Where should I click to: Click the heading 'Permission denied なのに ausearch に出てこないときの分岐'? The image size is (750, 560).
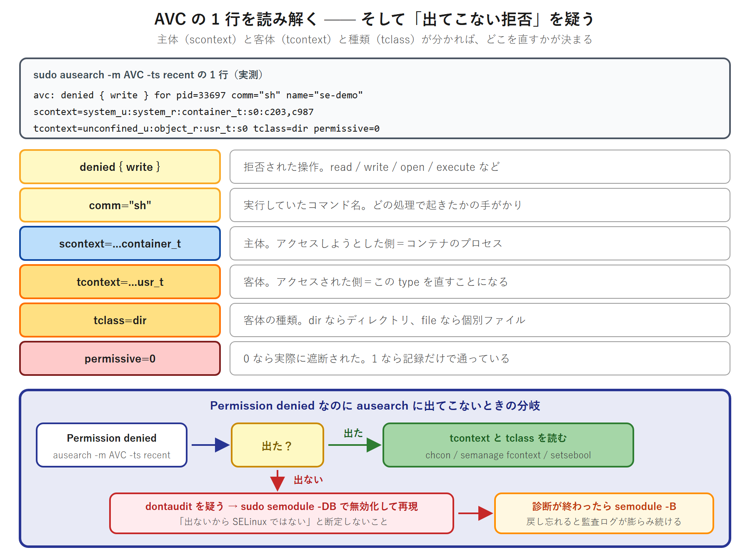tap(375, 405)
